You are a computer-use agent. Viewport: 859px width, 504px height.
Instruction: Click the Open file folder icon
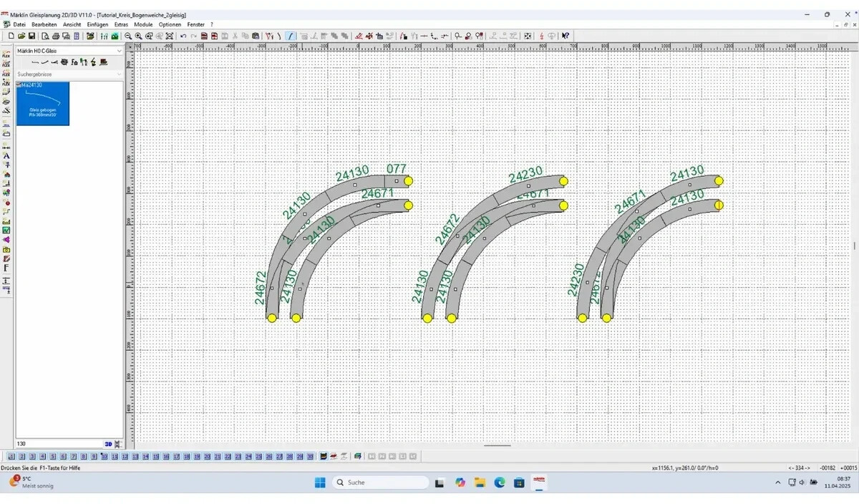click(x=21, y=36)
